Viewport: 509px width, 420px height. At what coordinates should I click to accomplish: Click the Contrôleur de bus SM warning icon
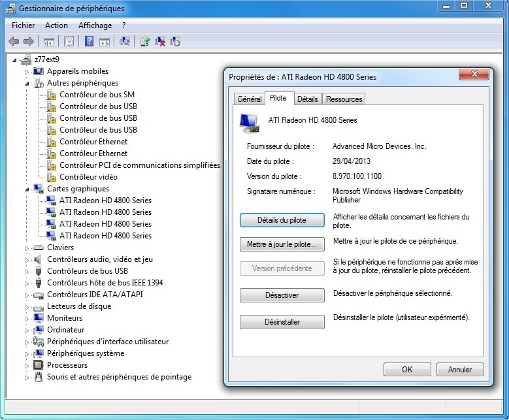51,95
